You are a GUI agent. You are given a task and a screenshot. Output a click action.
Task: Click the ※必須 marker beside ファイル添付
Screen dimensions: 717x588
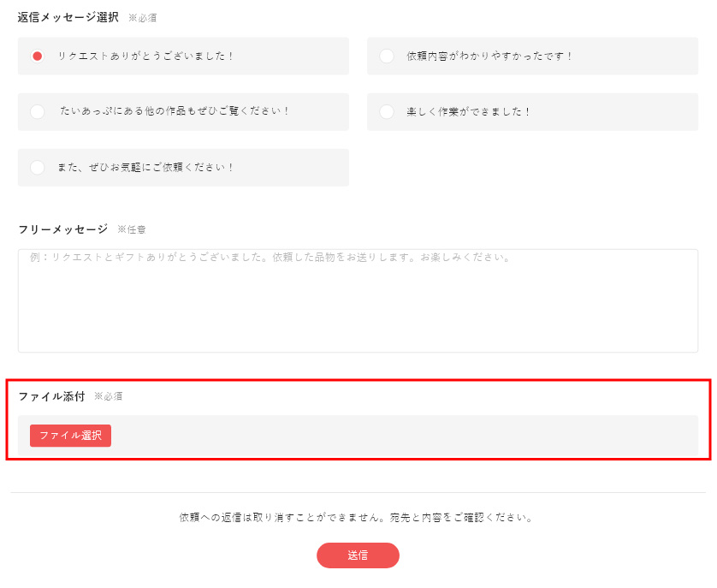pyautogui.click(x=109, y=396)
